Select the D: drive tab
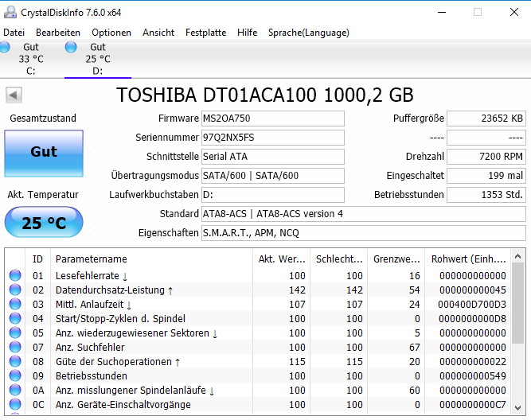Viewport: 531px width, 420px height. pyautogui.click(x=98, y=59)
